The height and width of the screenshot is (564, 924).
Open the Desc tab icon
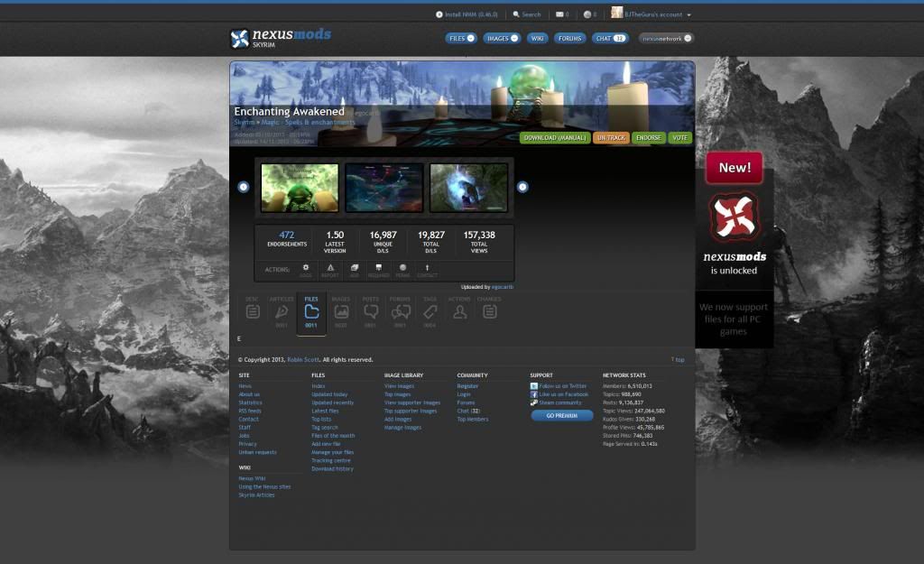(x=253, y=311)
